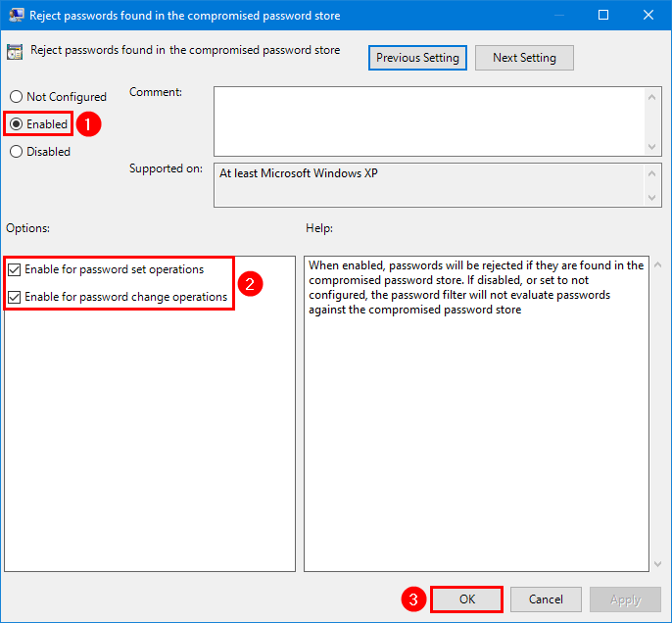Confirm with the OK button
The width and height of the screenshot is (672, 623).
(466, 599)
